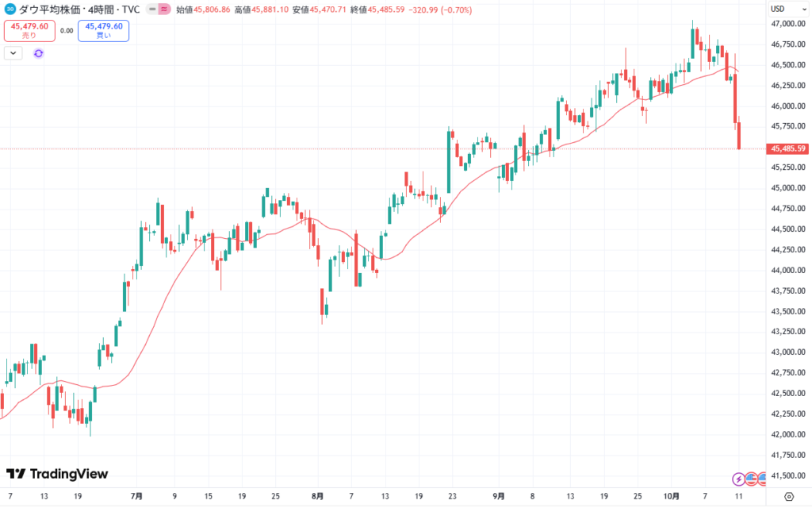Image resolution: width=812 pixels, height=508 pixels.
Task: Click the Dow 30 symbol logo icon
Action: (x=10, y=10)
